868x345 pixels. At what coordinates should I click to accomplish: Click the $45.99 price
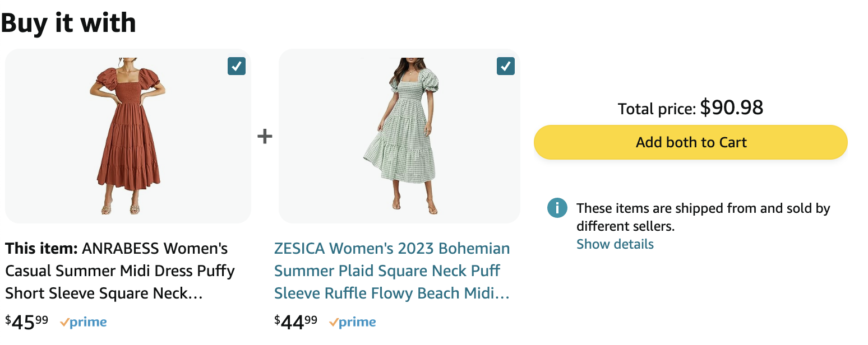click(27, 322)
